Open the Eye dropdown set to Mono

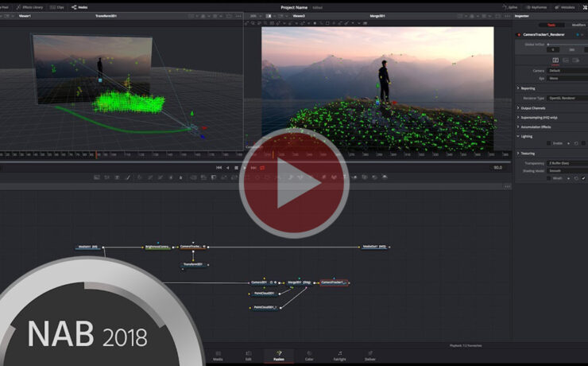pos(567,79)
